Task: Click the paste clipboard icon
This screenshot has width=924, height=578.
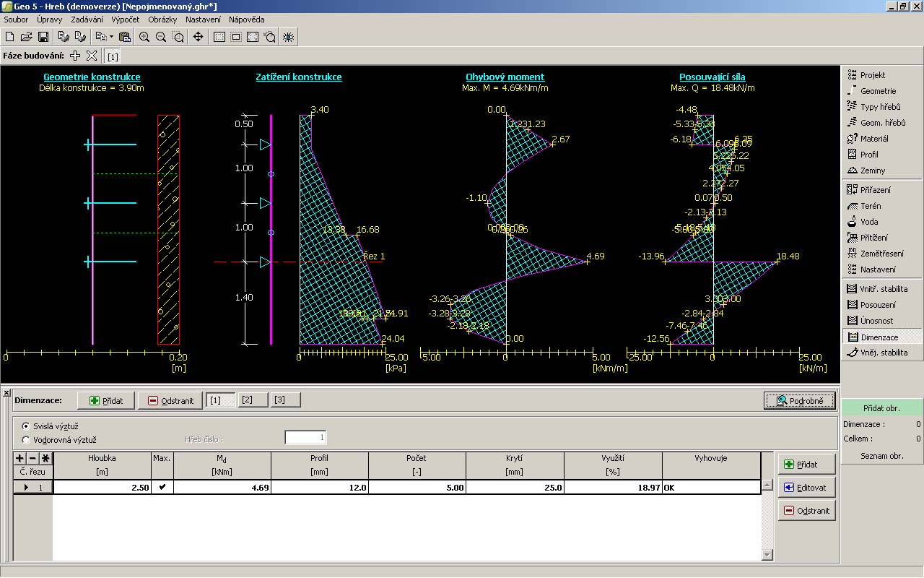Action: pyautogui.click(x=125, y=37)
